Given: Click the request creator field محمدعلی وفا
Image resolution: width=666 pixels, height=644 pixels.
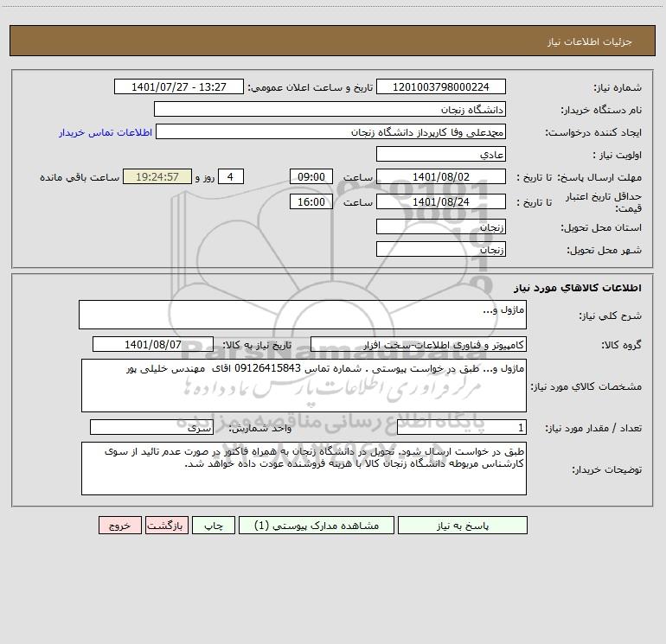Looking at the screenshot, I should 331,131.
